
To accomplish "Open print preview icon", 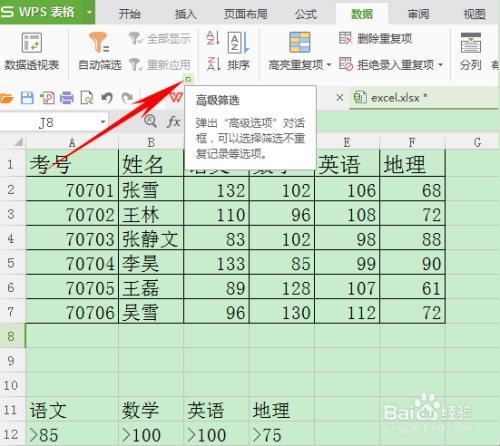I will pos(87,98).
